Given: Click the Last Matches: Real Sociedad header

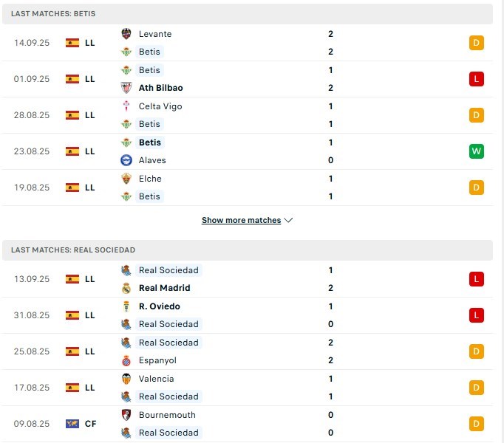Looking at the screenshot, I should [x=247, y=250].
